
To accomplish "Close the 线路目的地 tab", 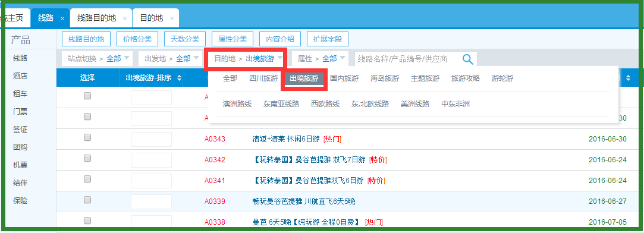I will 125,18.
